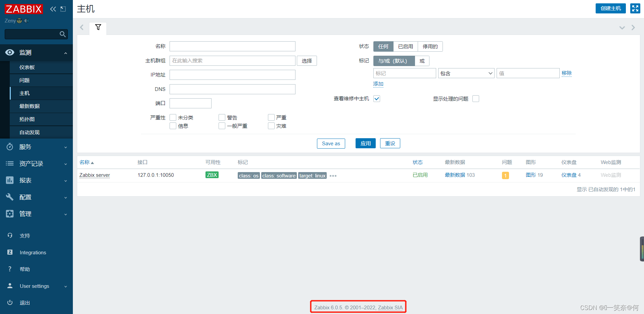644x314 pixels.
Task: Toggle 未分类 severity checkbox
Action: (173, 117)
